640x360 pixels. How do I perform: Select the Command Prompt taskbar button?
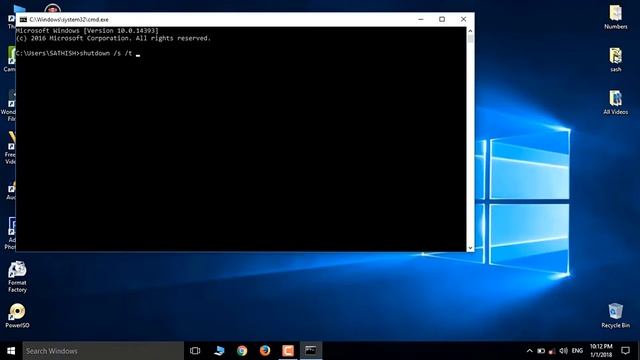tap(311, 351)
